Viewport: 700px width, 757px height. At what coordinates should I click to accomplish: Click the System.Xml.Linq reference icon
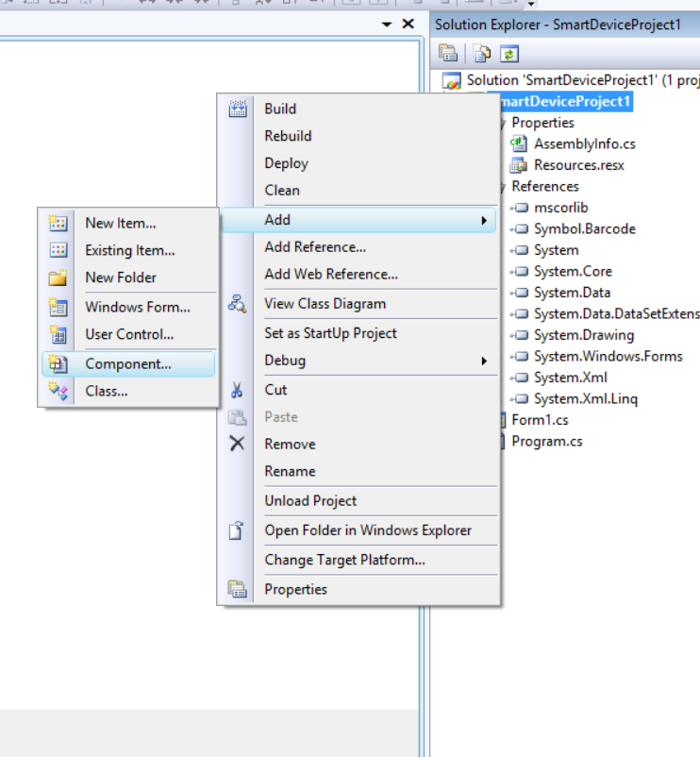pyautogui.click(x=520, y=398)
